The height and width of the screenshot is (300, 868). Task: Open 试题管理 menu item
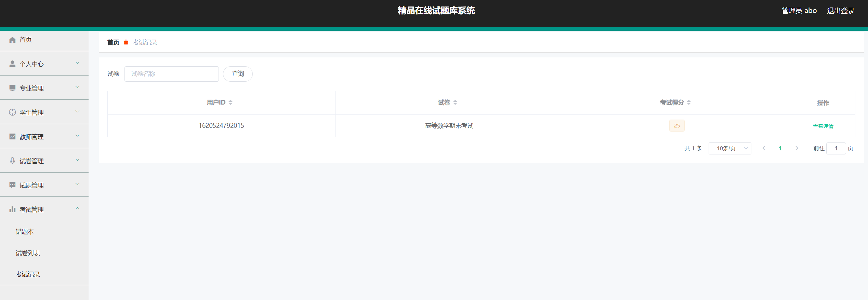point(44,185)
